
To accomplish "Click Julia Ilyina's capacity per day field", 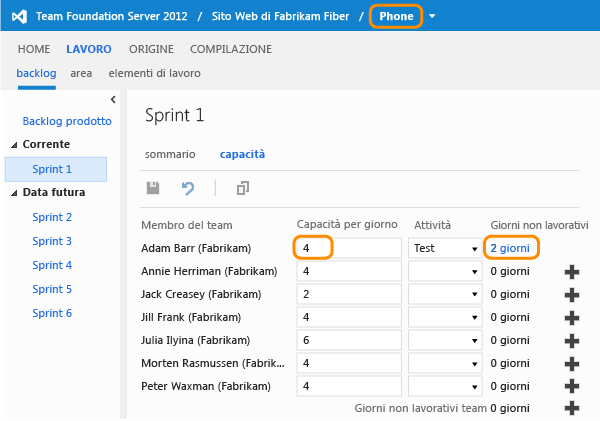I will (349, 340).
